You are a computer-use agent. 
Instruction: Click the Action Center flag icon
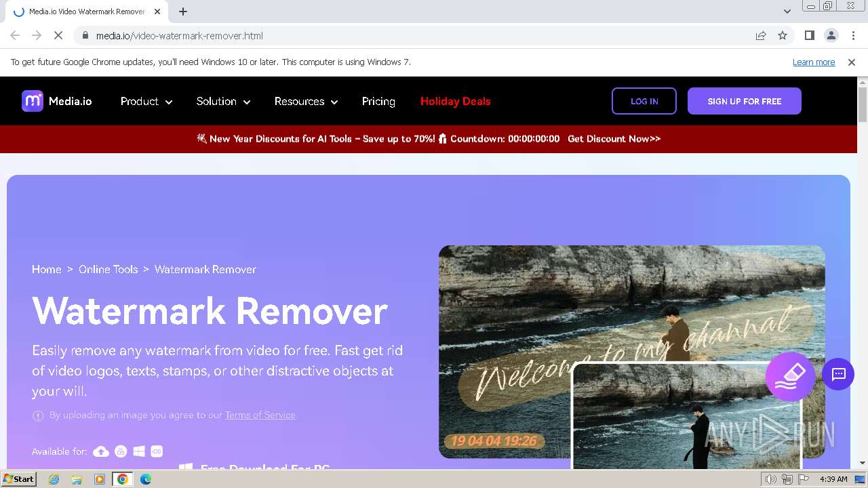point(804,479)
